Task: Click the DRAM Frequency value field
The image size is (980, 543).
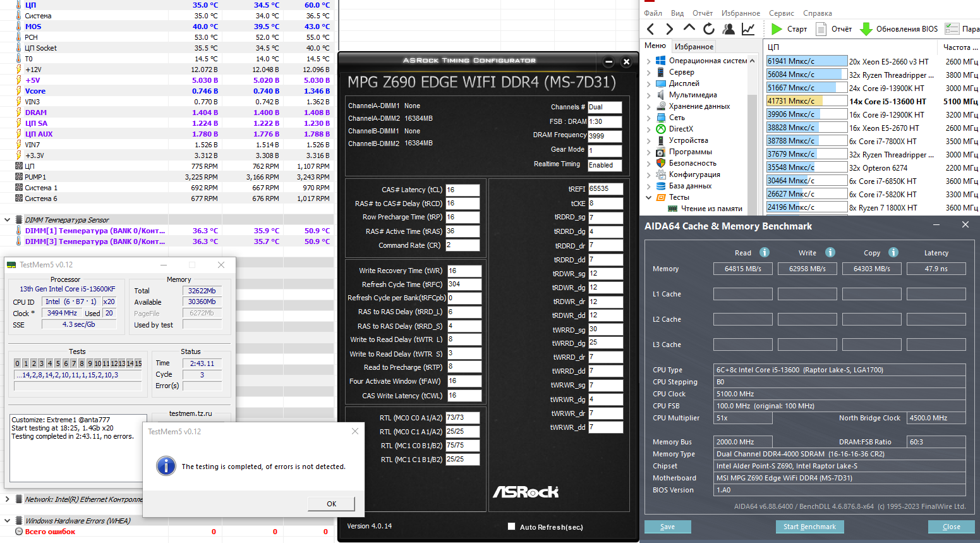Action: [605, 136]
